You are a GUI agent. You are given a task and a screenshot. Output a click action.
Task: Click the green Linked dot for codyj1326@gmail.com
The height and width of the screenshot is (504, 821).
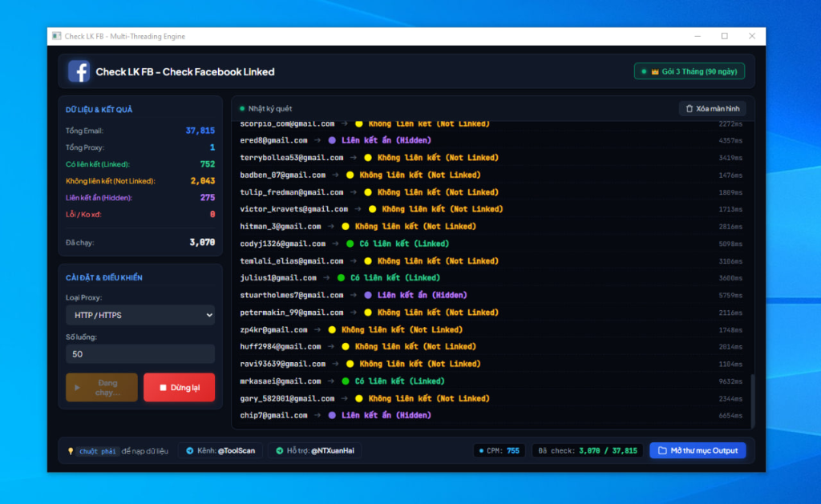pos(350,244)
